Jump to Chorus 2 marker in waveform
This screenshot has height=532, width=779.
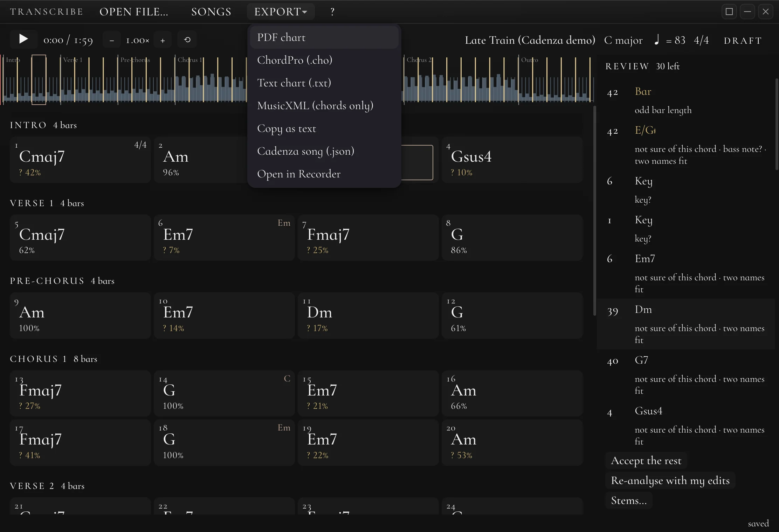click(x=419, y=60)
